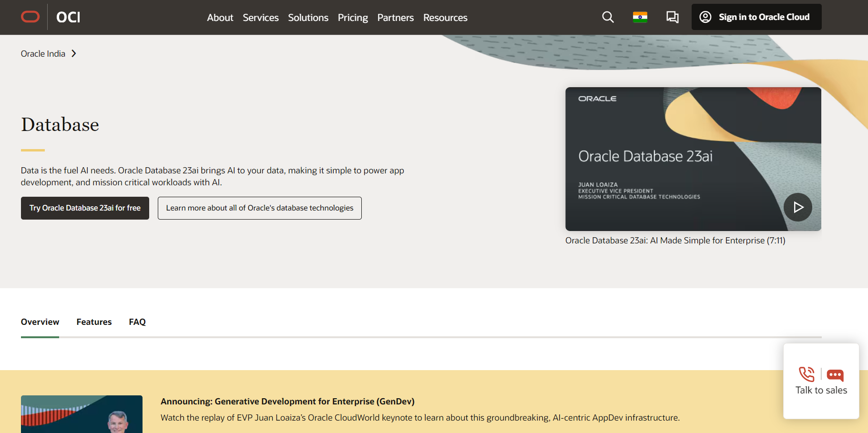868x433 pixels.
Task: Open the About menu
Action: click(220, 18)
